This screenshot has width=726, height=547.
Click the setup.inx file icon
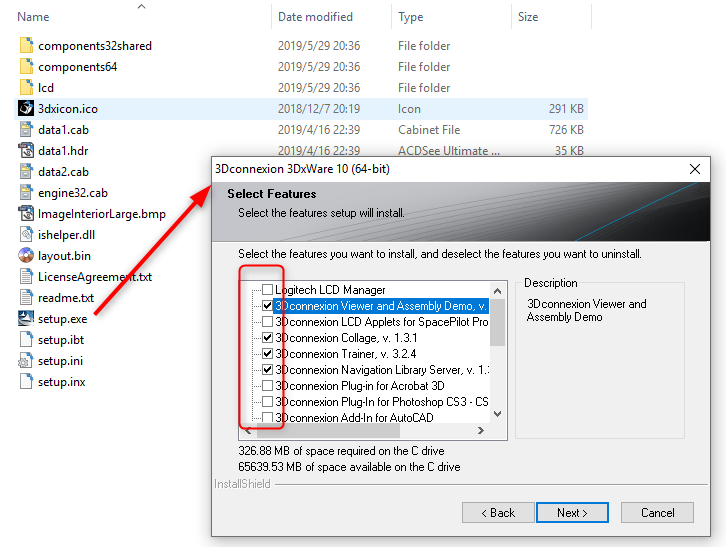tap(26, 381)
